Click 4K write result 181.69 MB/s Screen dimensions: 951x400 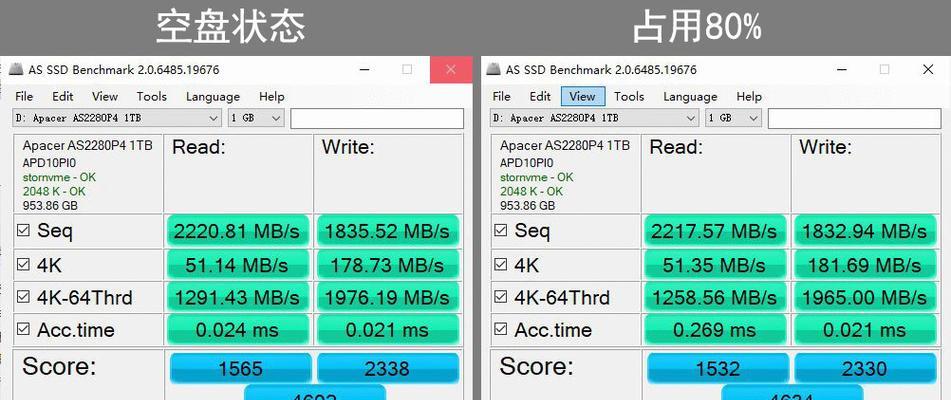pos(864,265)
